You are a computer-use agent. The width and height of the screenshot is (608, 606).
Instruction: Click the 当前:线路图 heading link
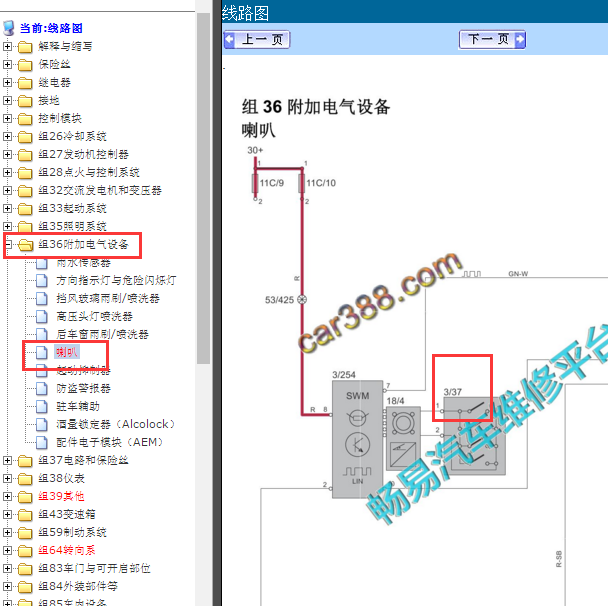click(51, 28)
